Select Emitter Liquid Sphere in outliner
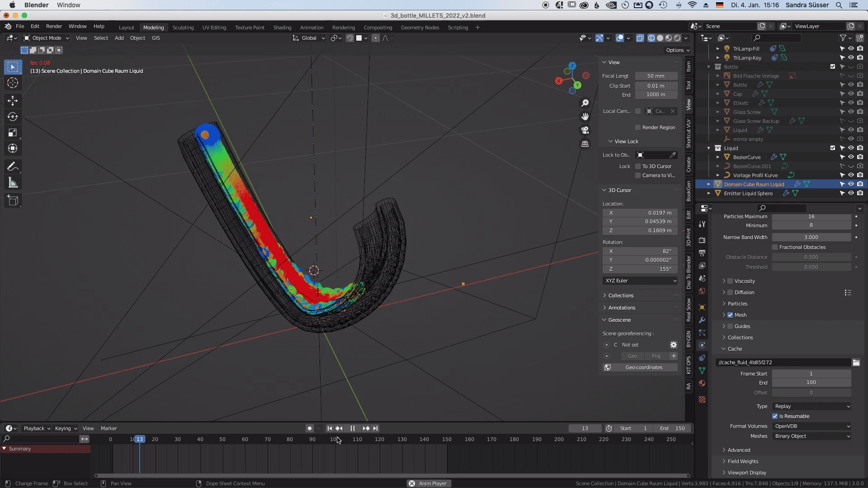Image resolution: width=868 pixels, height=488 pixels. point(748,193)
